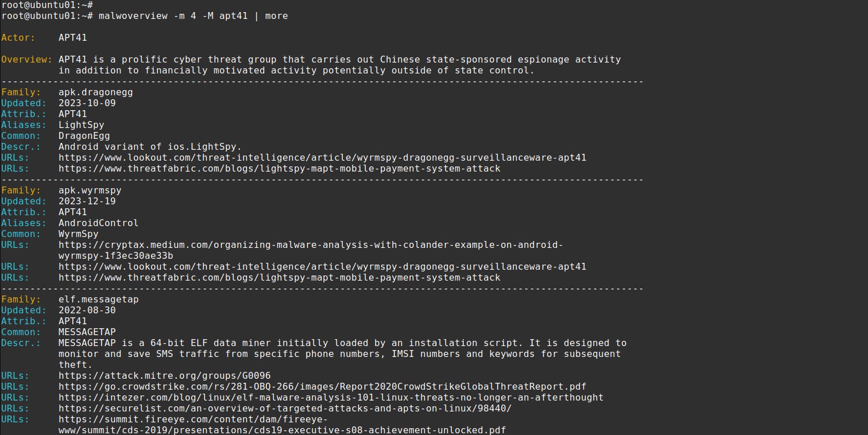Open the go.crowdstrike.com threat report PDF link
Image resolution: width=868 pixels, height=435 pixels.
point(322,387)
